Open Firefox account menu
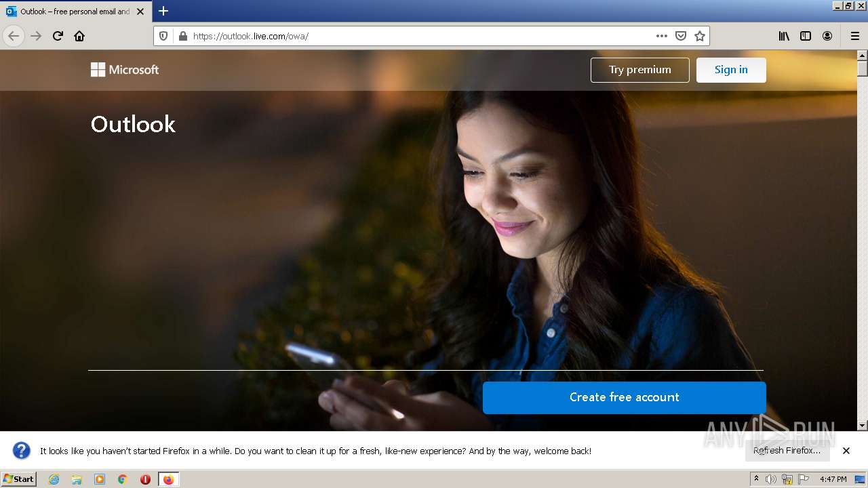This screenshot has width=868, height=488. tap(827, 36)
